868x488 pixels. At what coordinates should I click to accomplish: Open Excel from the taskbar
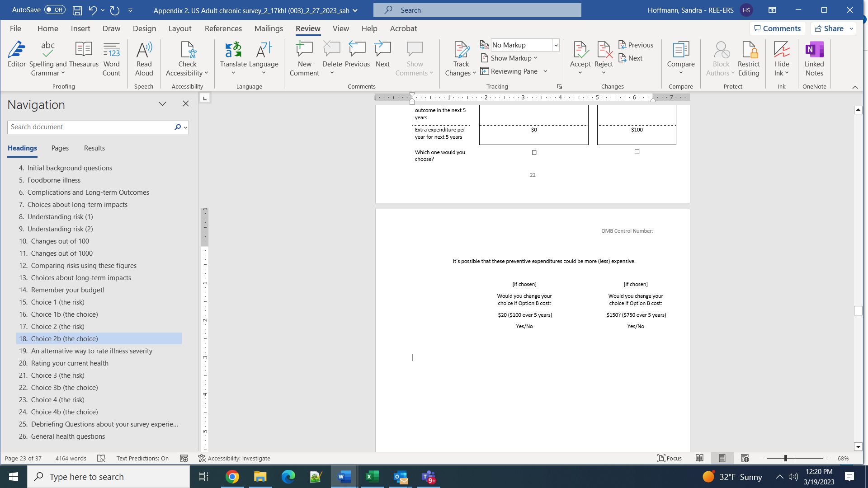pos(372,477)
